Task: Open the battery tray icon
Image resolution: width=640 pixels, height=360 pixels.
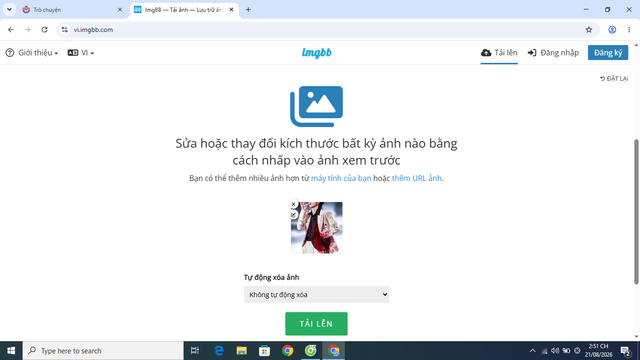Action: (x=566, y=351)
